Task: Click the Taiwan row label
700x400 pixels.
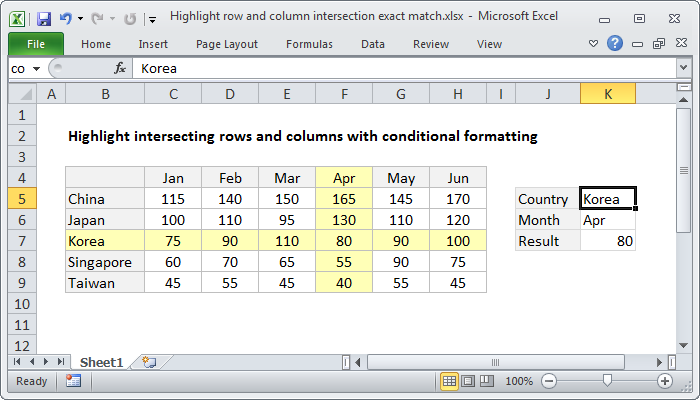Action: [x=105, y=283]
